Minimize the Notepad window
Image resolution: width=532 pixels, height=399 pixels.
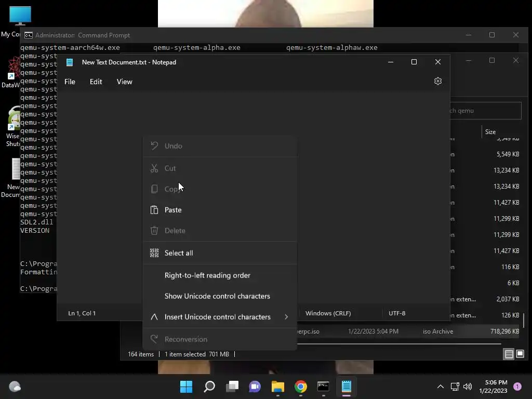point(391,62)
